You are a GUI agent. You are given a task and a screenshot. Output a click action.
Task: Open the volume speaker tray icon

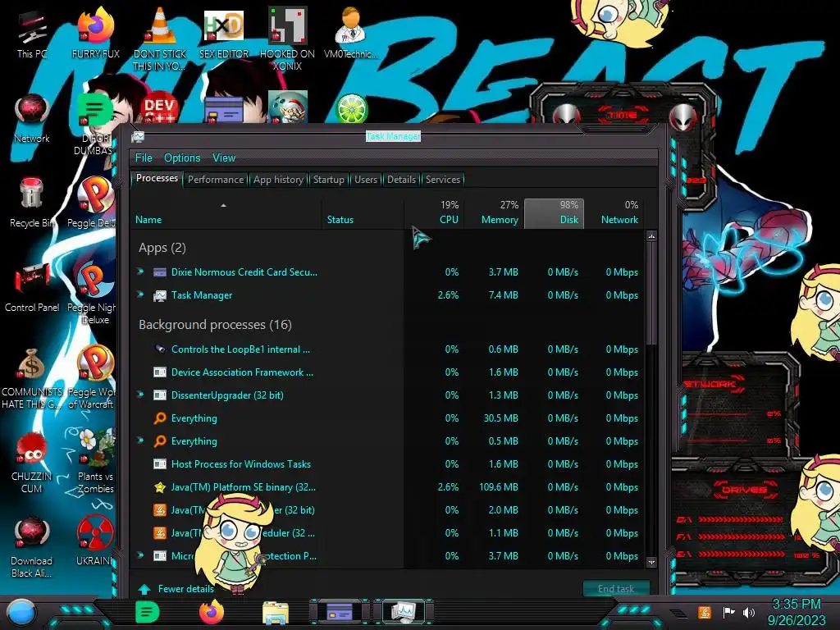point(748,612)
